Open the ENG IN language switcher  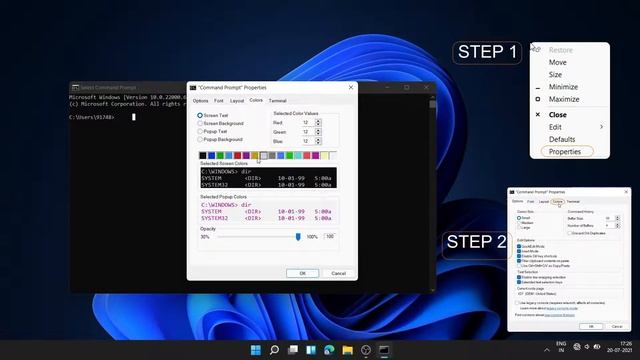(561, 347)
